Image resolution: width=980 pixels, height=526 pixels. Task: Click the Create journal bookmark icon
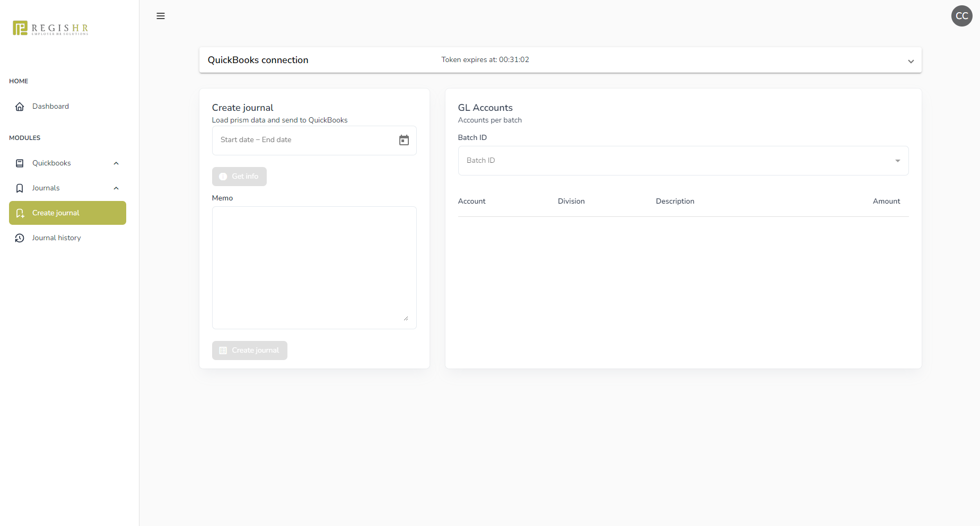coord(20,213)
